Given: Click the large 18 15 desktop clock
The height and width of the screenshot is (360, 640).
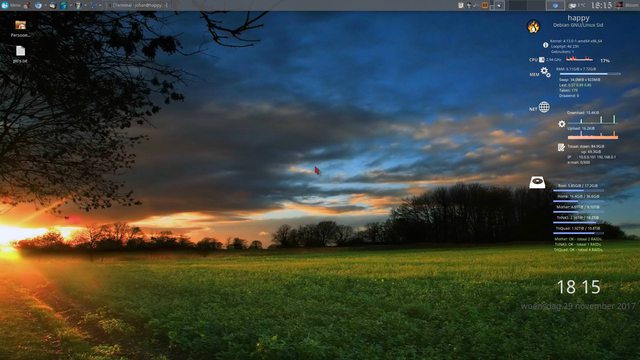Looking at the screenshot, I should (578, 287).
